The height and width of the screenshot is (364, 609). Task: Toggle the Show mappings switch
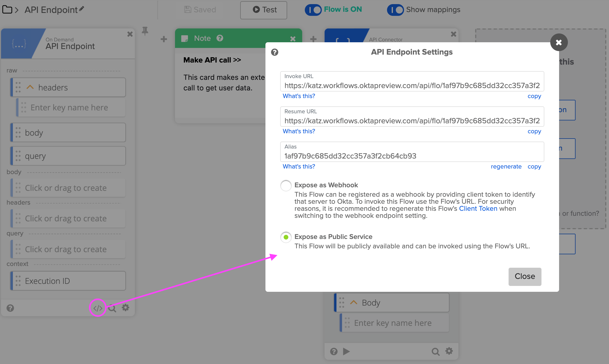395,10
